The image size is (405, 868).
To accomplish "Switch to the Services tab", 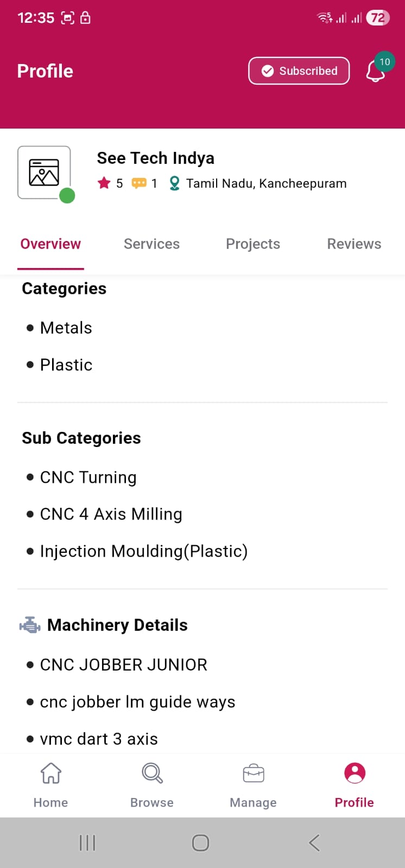I will tap(151, 244).
